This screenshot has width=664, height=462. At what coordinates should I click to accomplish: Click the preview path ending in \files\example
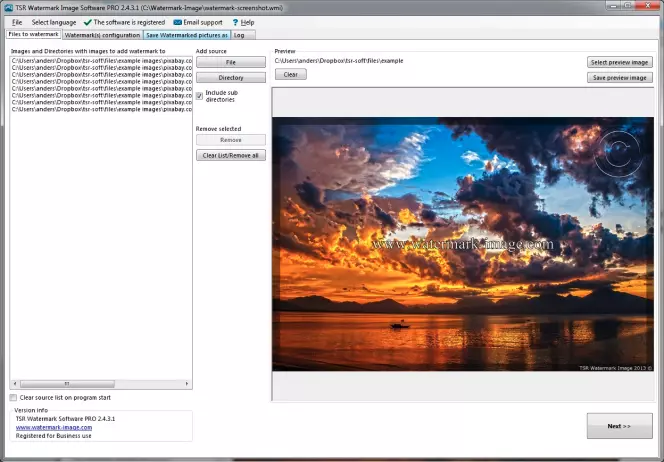[339, 61]
